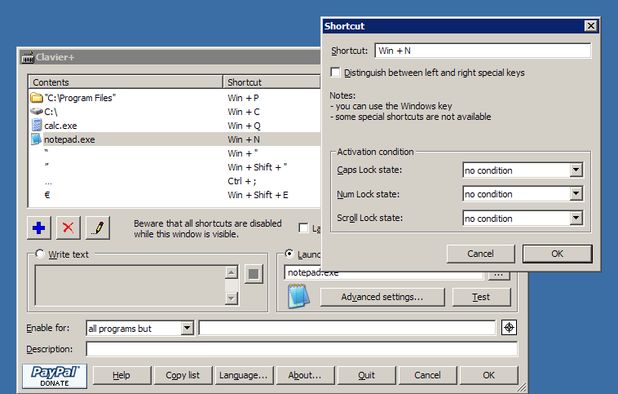
Task: Select the C:\ row in the list
Action: pos(175,112)
